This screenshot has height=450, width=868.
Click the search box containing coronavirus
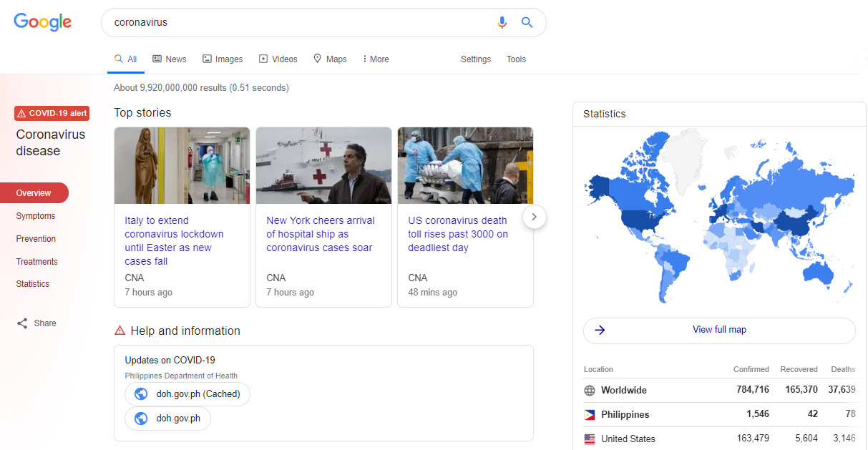click(x=301, y=22)
